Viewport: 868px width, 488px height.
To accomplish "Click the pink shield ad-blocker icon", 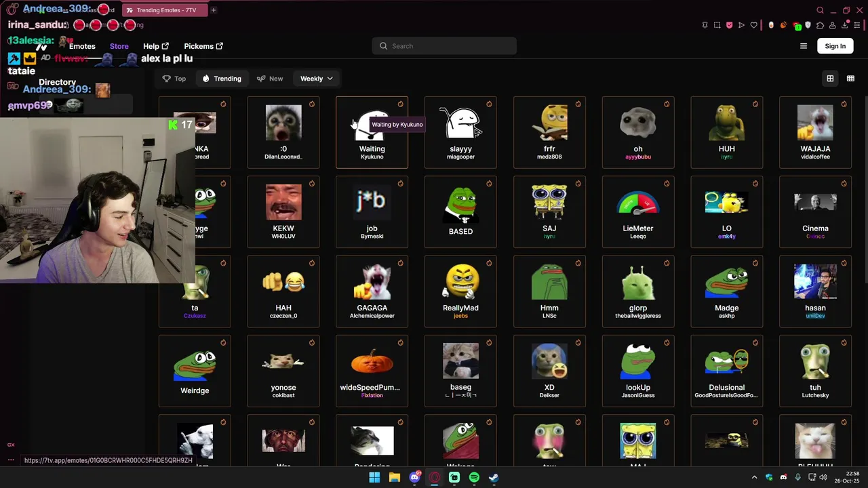I will (x=729, y=25).
